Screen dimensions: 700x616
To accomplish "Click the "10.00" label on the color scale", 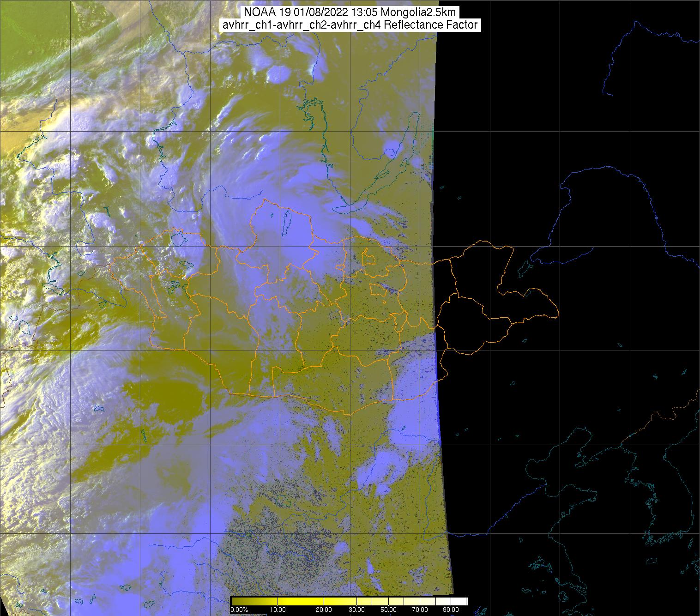I will tap(278, 610).
